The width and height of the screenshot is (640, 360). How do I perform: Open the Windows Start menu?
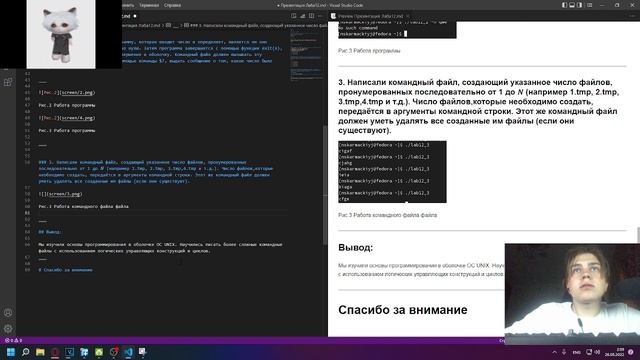pyautogui.click(x=11, y=352)
